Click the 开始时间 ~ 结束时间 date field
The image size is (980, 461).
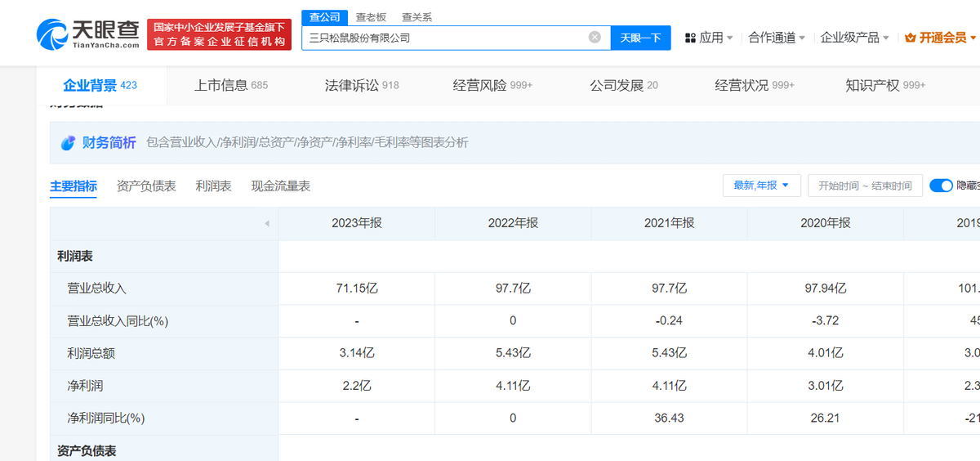coord(865,186)
